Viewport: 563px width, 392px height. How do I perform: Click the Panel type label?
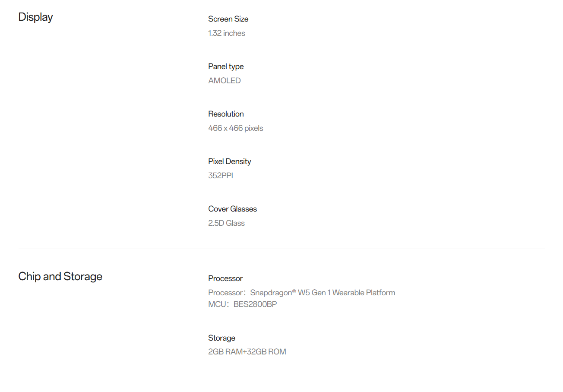coord(226,66)
